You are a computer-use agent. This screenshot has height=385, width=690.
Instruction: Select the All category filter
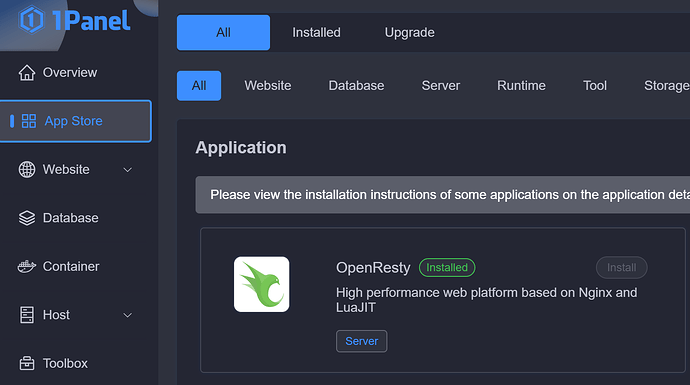199,86
